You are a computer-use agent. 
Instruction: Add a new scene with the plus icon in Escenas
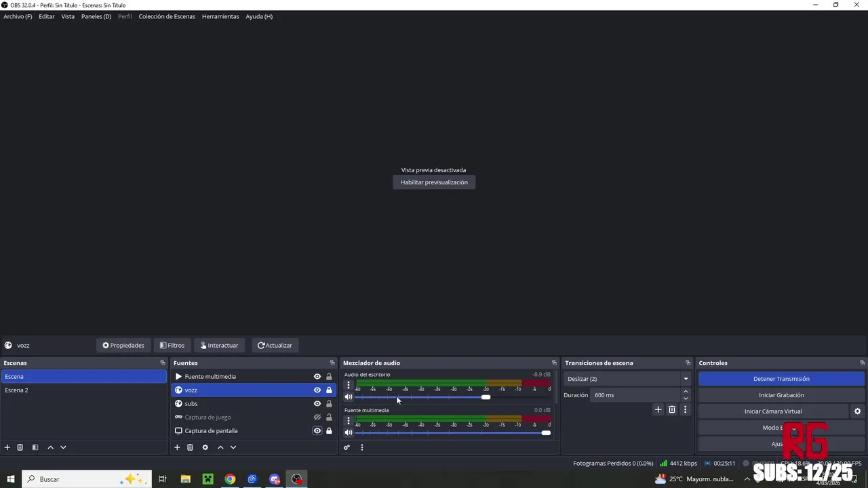[x=7, y=447]
